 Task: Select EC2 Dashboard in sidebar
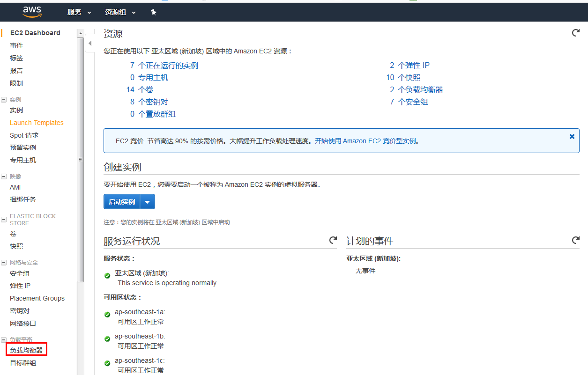(x=35, y=33)
